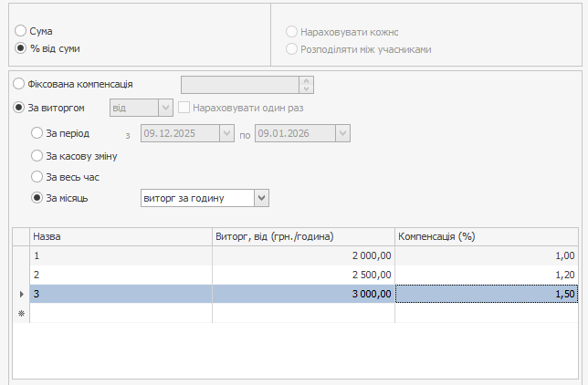Select 'За період' radio option
588x385 pixels.
(37, 133)
